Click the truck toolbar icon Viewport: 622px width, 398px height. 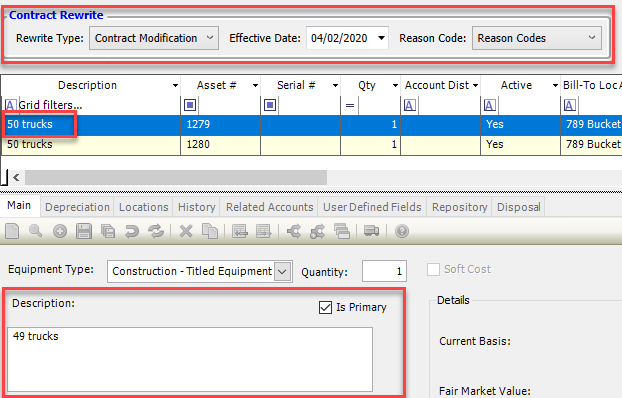coord(371,231)
